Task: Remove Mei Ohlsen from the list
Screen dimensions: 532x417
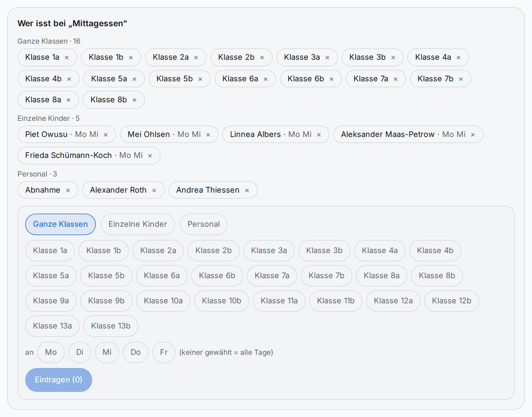Action: point(208,135)
